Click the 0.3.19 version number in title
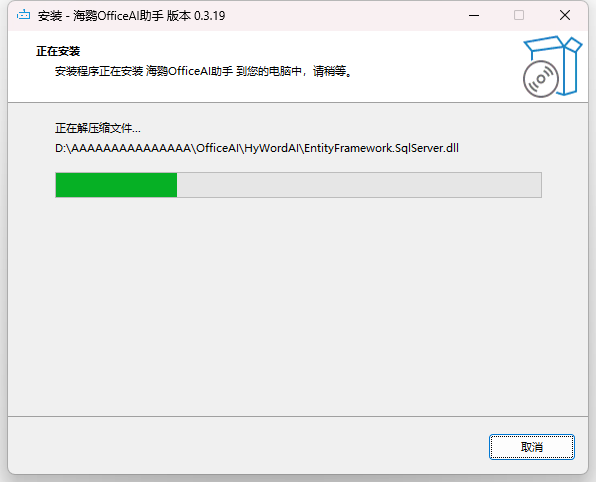Image resolution: width=596 pixels, height=482 pixels. click(x=209, y=16)
